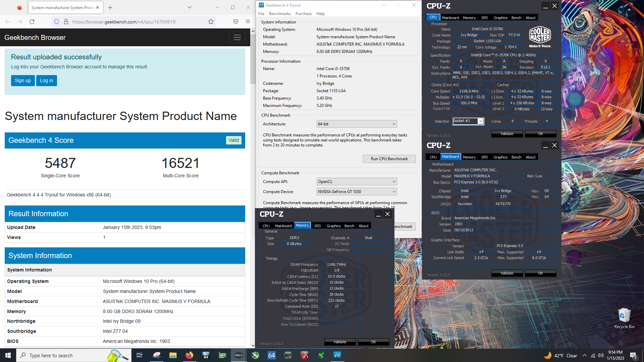The height and width of the screenshot is (362, 644).
Task: Open the Windows Start menu
Action: coord(8,355)
